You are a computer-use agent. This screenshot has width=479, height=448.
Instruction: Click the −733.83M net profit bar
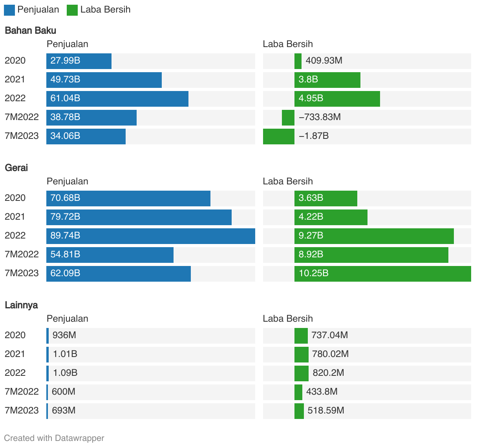288,118
